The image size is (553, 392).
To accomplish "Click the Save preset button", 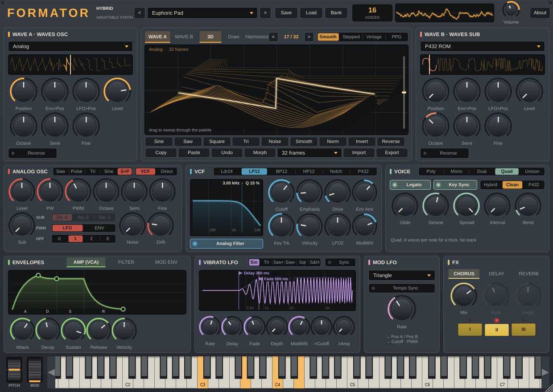I will point(286,13).
